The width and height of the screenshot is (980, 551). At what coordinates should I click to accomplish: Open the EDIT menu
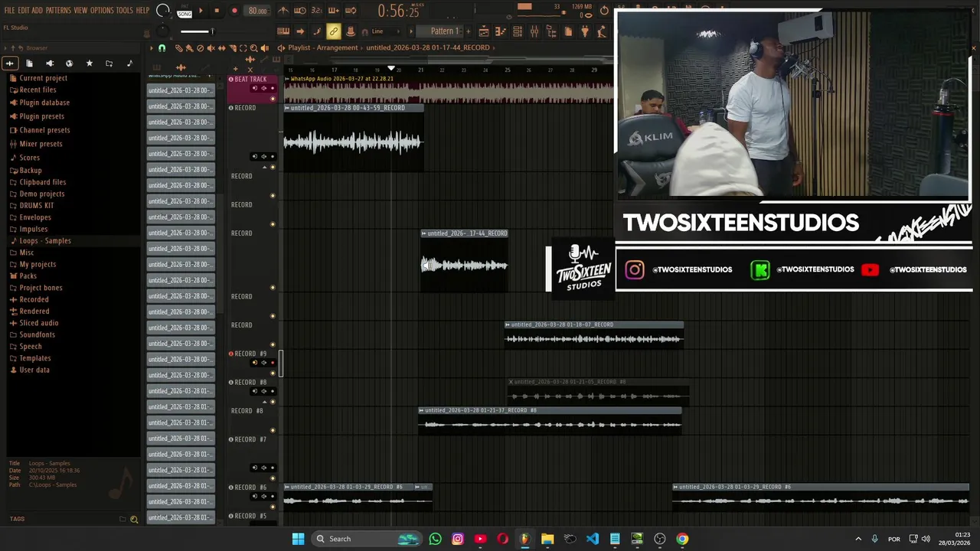[24, 10]
